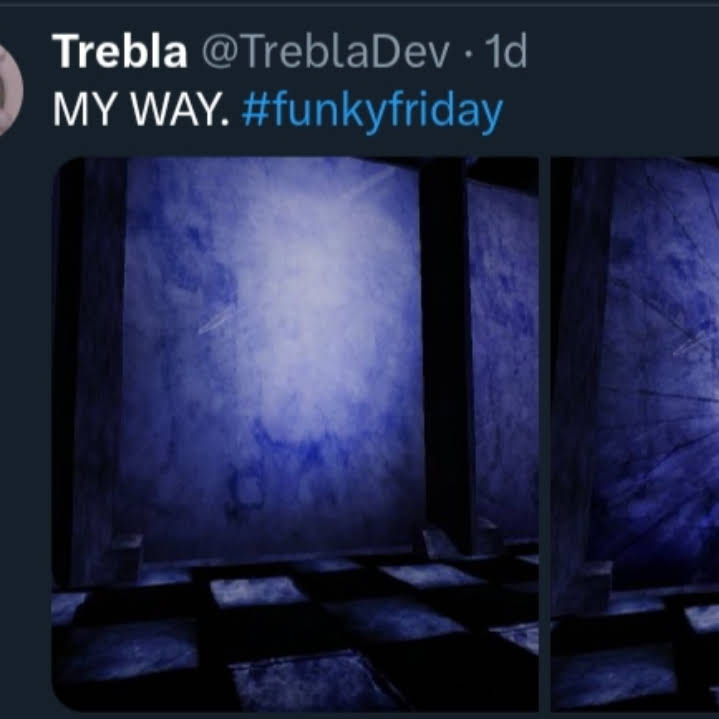Open the @TreblaDev handle link
The height and width of the screenshot is (719, 719).
(326, 51)
